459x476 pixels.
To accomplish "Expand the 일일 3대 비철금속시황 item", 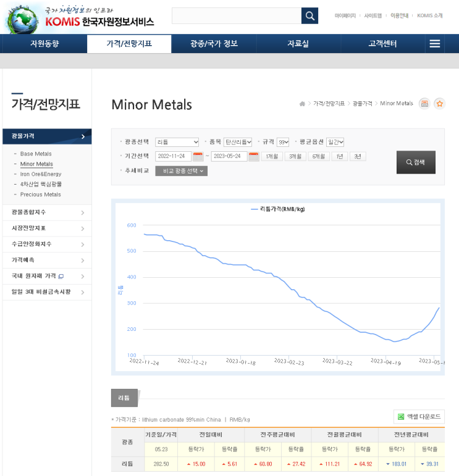I will click(x=47, y=292).
